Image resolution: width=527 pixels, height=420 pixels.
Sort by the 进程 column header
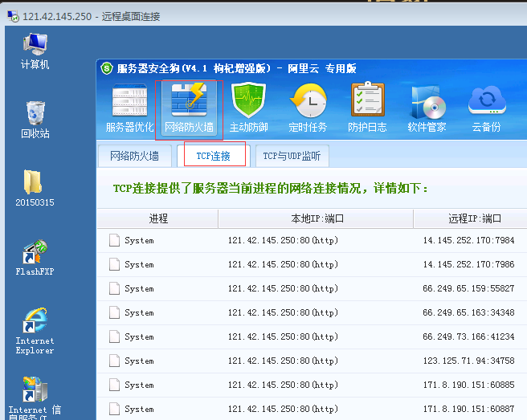click(158, 218)
